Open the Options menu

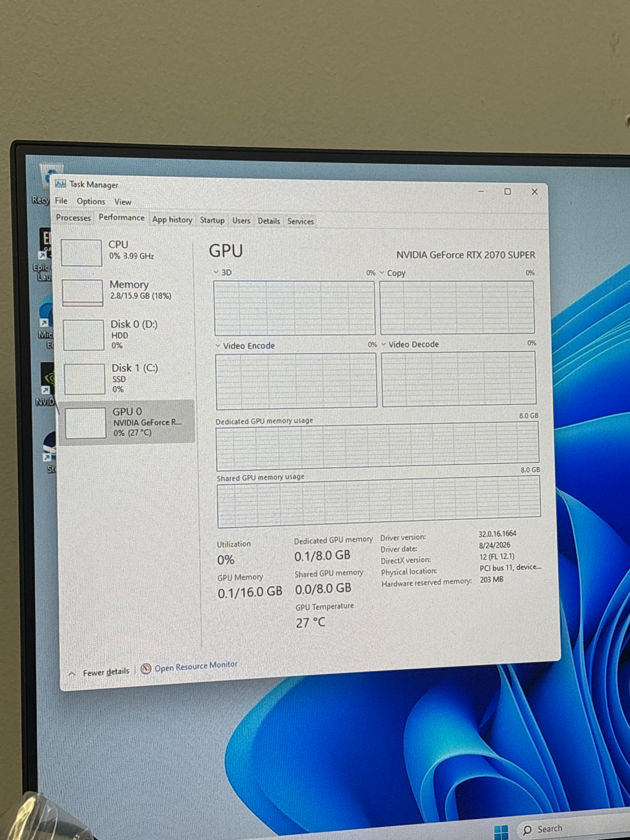click(x=91, y=201)
